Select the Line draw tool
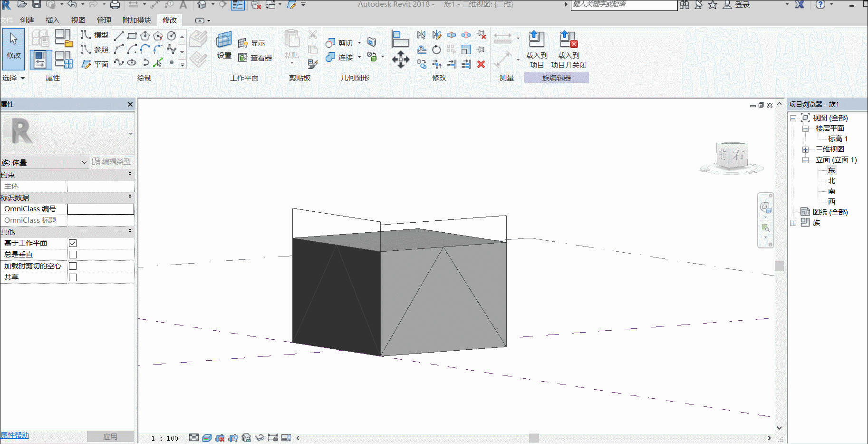Screen dimensions: 868x444 pos(119,36)
